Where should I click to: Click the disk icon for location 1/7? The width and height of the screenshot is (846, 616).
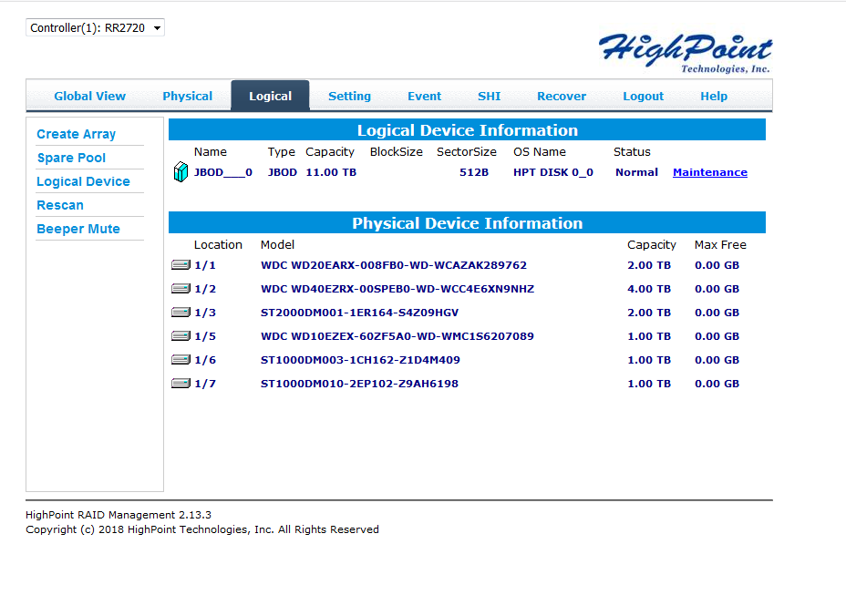tap(181, 384)
